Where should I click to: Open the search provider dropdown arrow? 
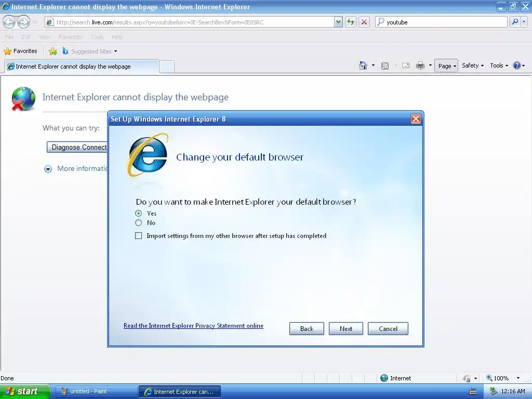coord(524,22)
